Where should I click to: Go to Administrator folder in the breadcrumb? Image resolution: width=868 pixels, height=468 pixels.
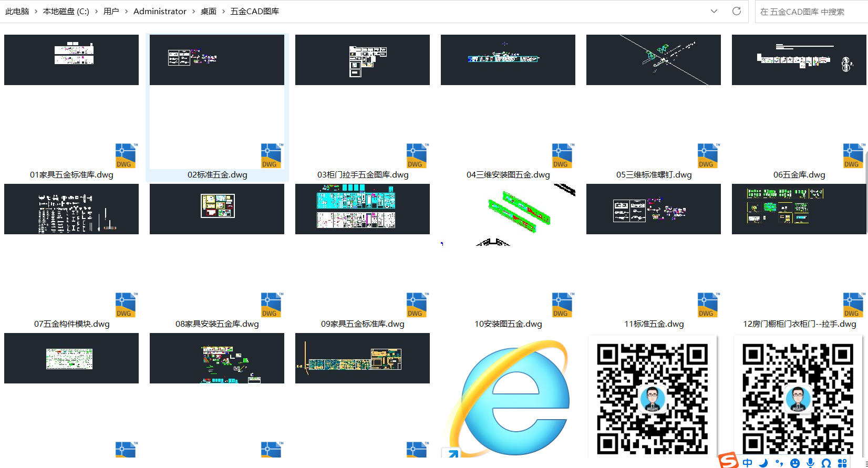[160, 11]
